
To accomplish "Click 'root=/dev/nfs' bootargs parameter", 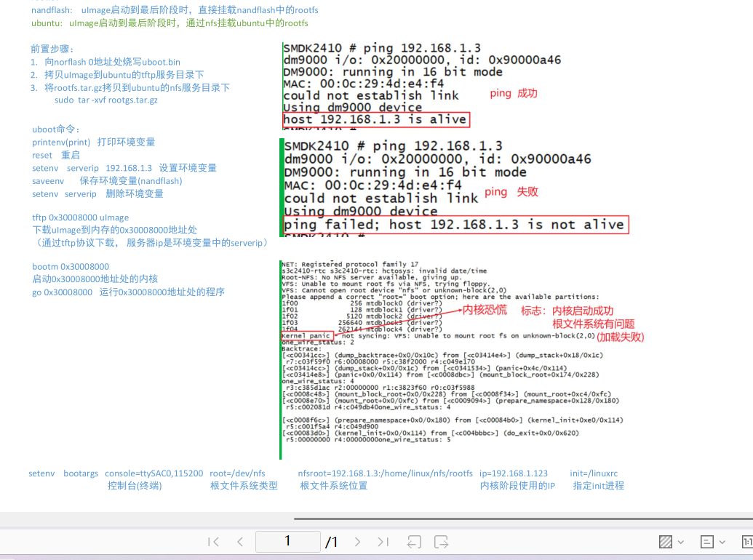I will [237, 473].
